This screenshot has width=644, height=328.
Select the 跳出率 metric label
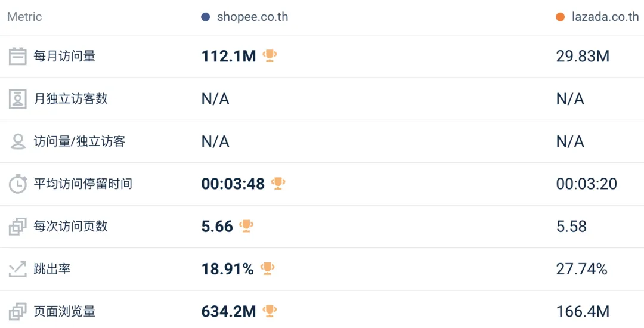(52, 269)
